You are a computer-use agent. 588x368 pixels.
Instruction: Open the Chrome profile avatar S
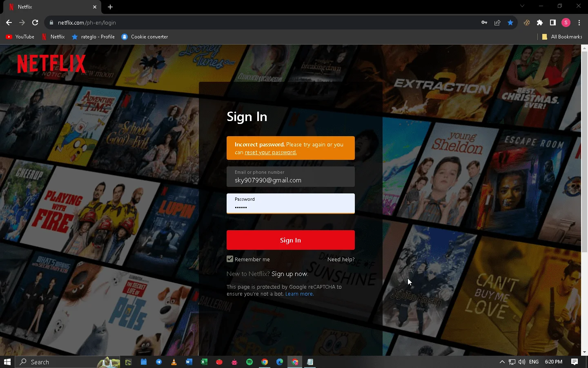(x=566, y=22)
